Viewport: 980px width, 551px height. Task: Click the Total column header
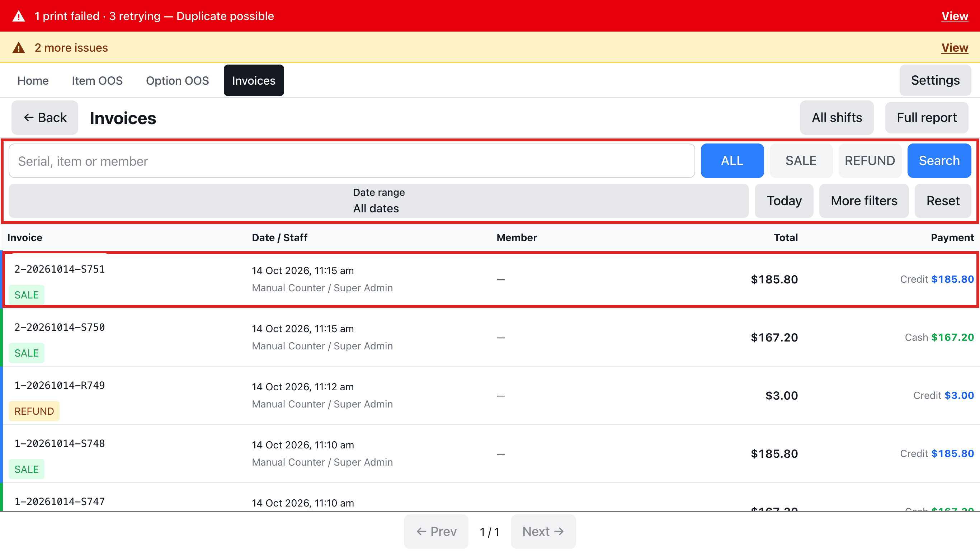coord(786,237)
